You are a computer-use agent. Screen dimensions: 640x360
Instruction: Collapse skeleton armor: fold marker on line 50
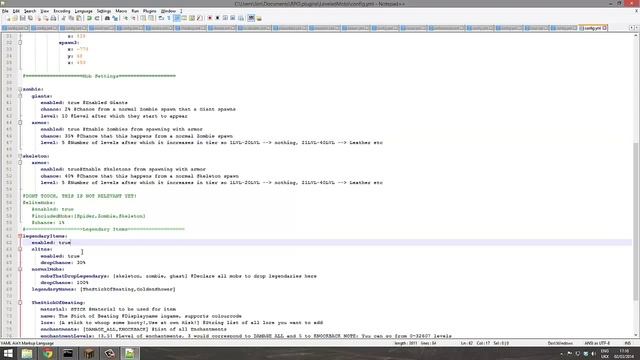20,162
